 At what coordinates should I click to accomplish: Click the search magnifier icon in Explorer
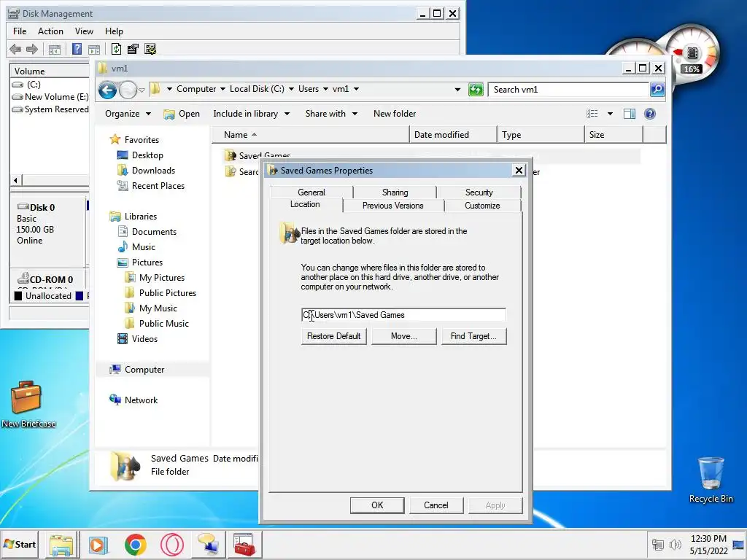(x=657, y=90)
